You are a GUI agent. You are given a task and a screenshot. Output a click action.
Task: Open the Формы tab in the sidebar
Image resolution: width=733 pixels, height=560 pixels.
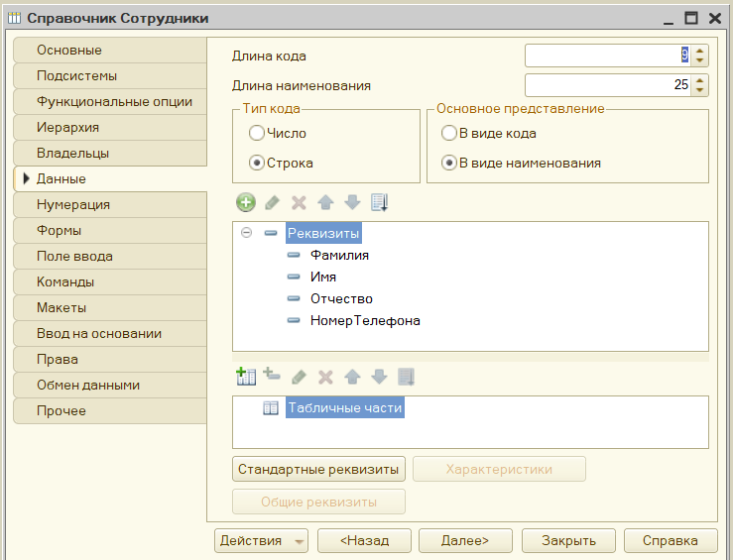click(110, 230)
